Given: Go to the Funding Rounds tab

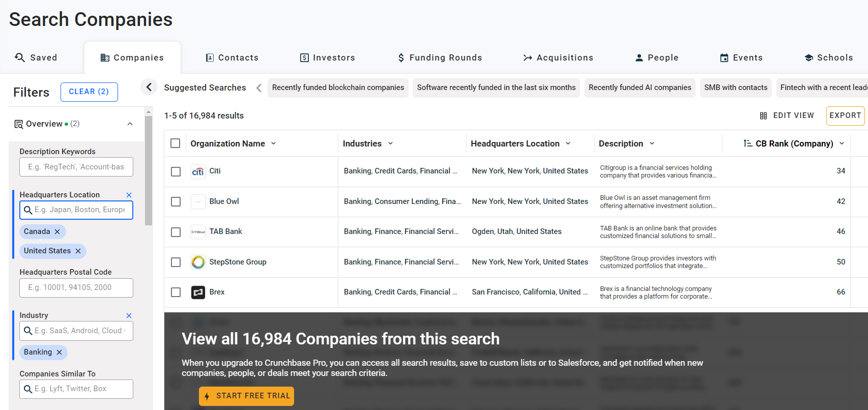Looking at the screenshot, I should 440,57.
